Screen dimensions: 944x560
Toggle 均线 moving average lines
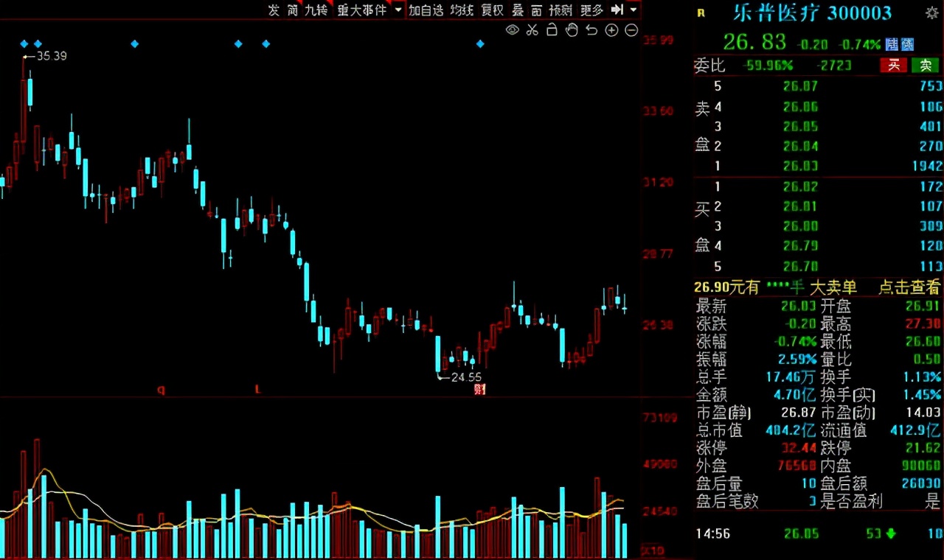pyautogui.click(x=462, y=10)
